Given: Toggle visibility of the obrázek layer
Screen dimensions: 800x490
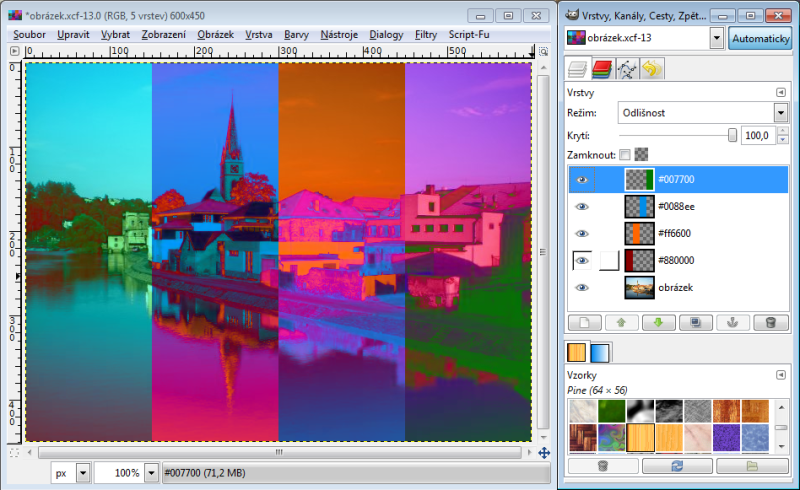Looking at the screenshot, I should (x=581, y=288).
